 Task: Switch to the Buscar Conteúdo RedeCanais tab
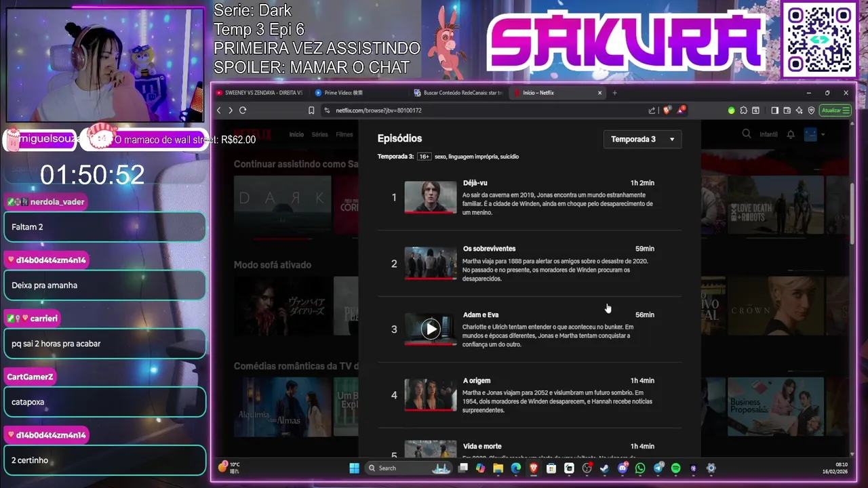pos(458,93)
